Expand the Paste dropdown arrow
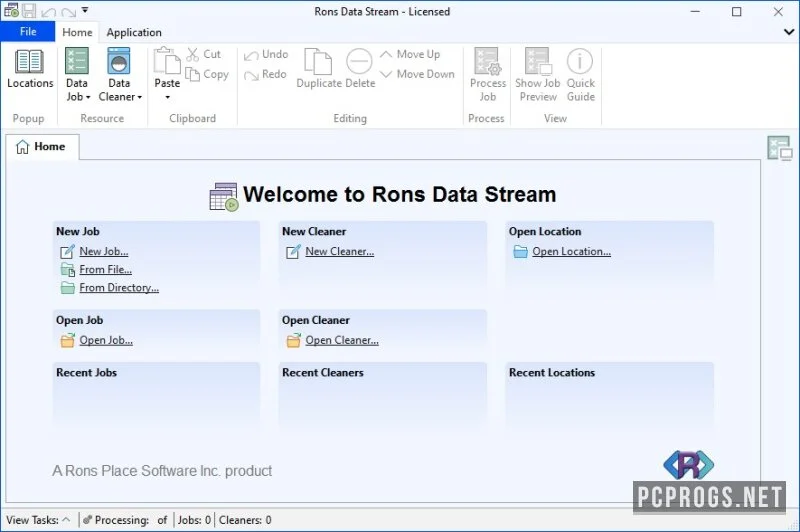The width and height of the screenshot is (800, 532). pos(167,97)
